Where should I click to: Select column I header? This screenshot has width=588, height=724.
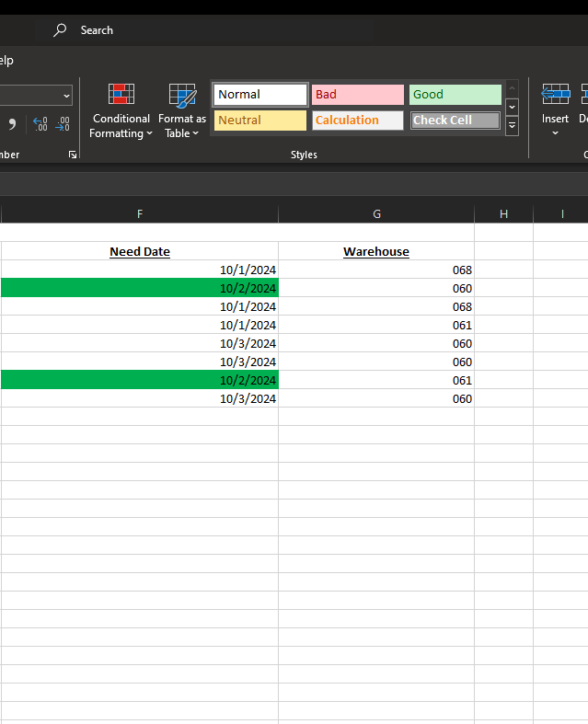(x=562, y=213)
